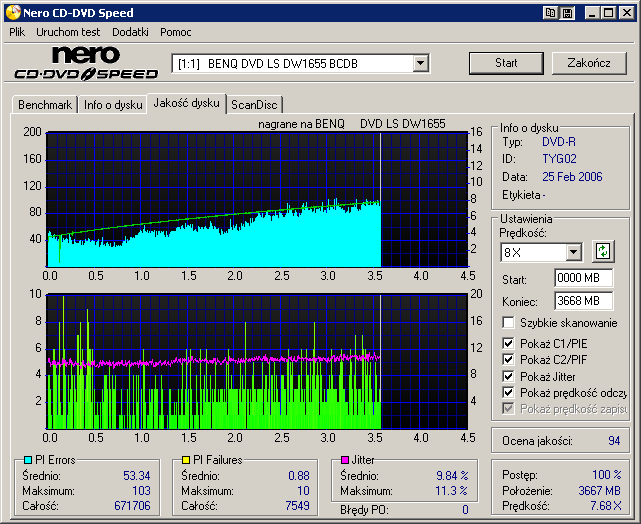Viewport: 641px width, 524px height.
Task: Click the cyan PI Errors legend square
Action: pos(28,460)
